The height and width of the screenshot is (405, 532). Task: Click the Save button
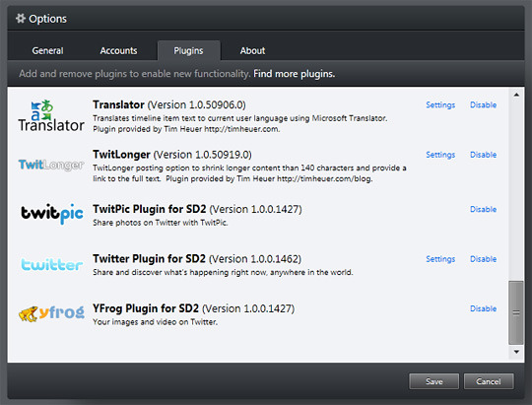[x=433, y=381]
